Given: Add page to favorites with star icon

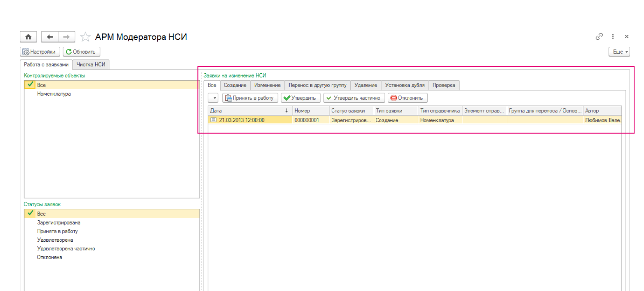Looking at the screenshot, I should click(x=85, y=37).
